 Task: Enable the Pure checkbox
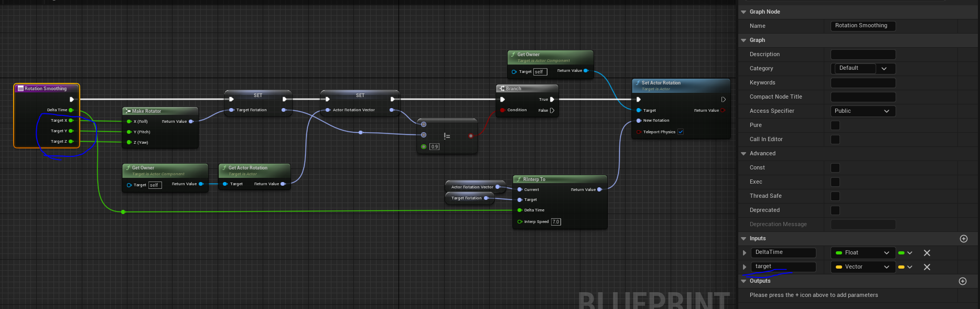point(835,125)
